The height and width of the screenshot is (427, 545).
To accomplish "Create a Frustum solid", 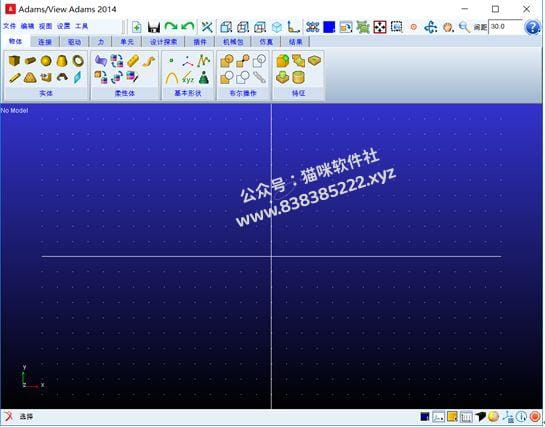I will click(62, 61).
